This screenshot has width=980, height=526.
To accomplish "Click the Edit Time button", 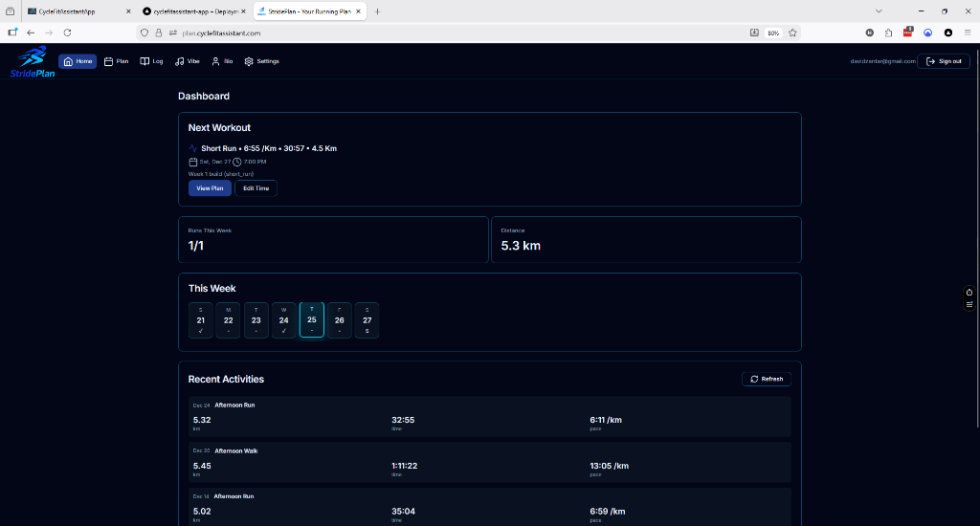I will pyautogui.click(x=256, y=188).
